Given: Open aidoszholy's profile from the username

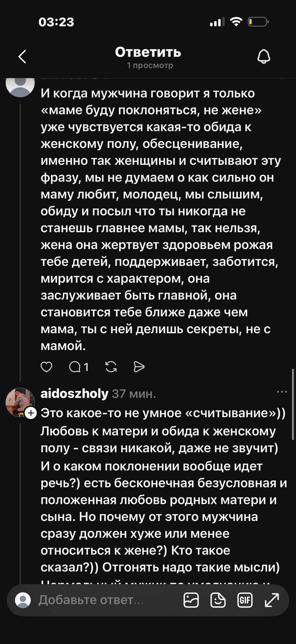Looking at the screenshot, I should 75,394.
